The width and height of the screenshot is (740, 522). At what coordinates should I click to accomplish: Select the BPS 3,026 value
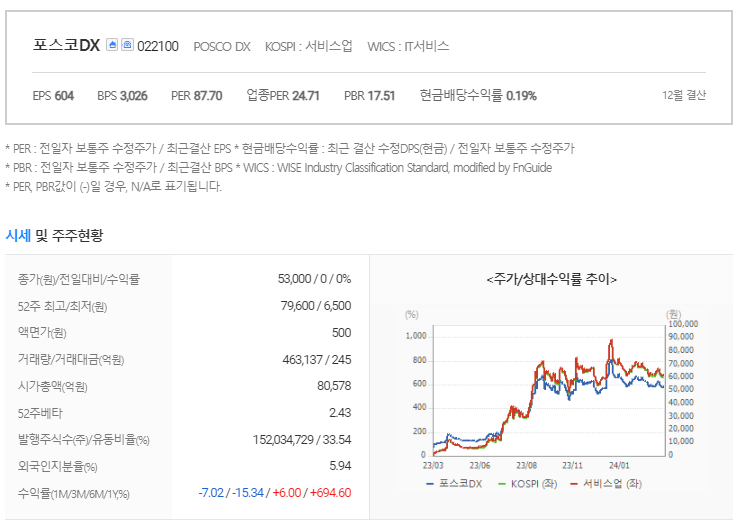coord(122,96)
